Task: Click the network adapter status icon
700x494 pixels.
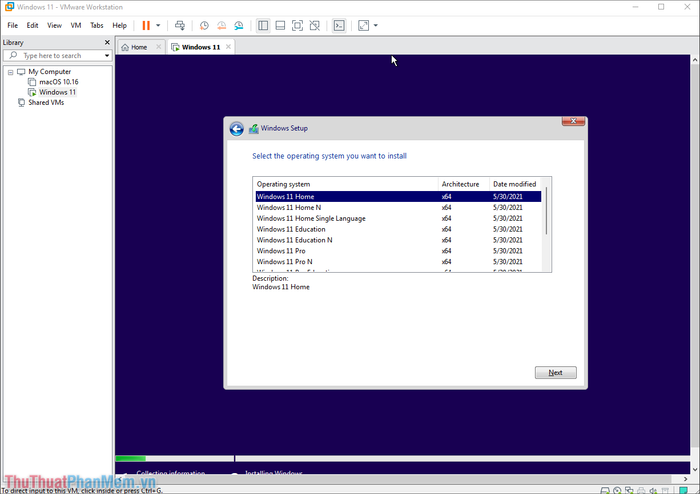Action: click(x=629, y=490)
